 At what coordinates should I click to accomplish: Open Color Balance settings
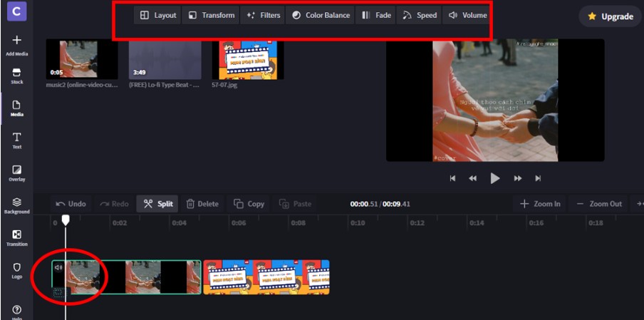[320, 15]
